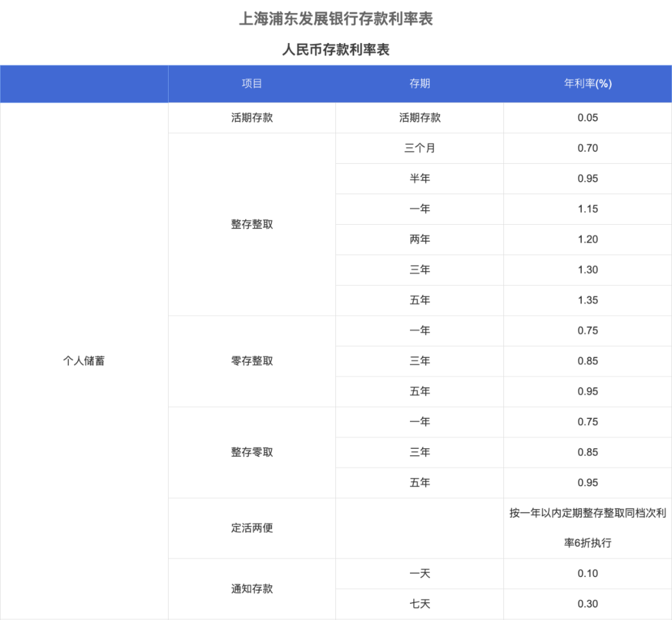672x620 pixels.
Task: Click the 0.95 rate for 零存整取 五年
Action: [587, 392]
